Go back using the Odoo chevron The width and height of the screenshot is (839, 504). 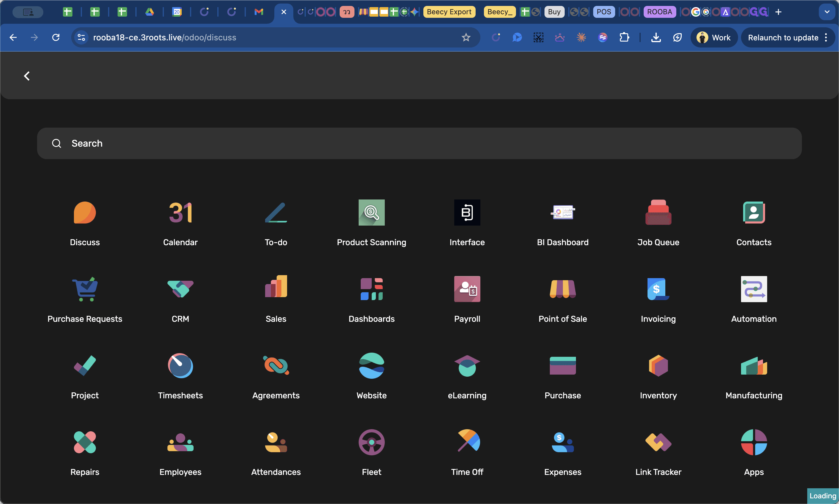pyautogui.click(x=27, y=76)
